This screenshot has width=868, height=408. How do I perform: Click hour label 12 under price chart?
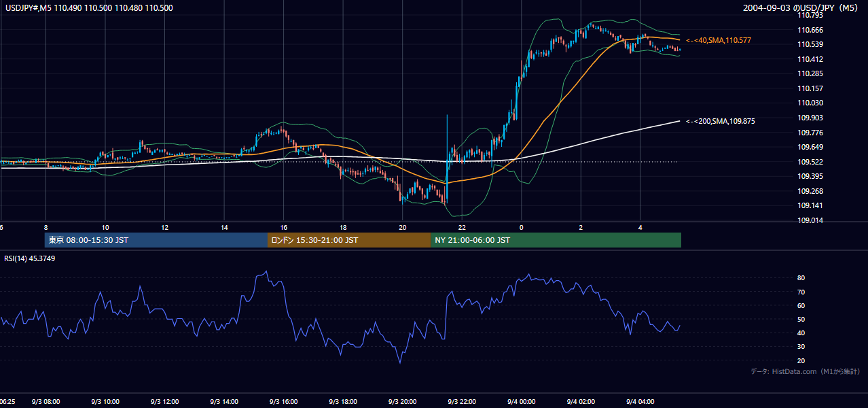[x=165, y=228]
